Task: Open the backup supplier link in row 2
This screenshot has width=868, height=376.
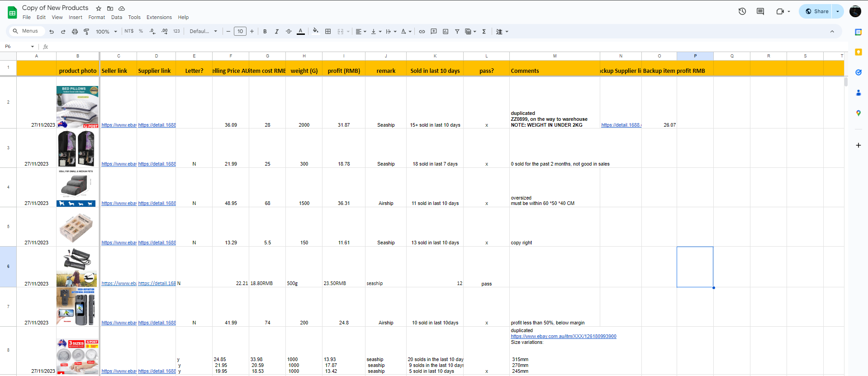Action: [x=621, y=125]
